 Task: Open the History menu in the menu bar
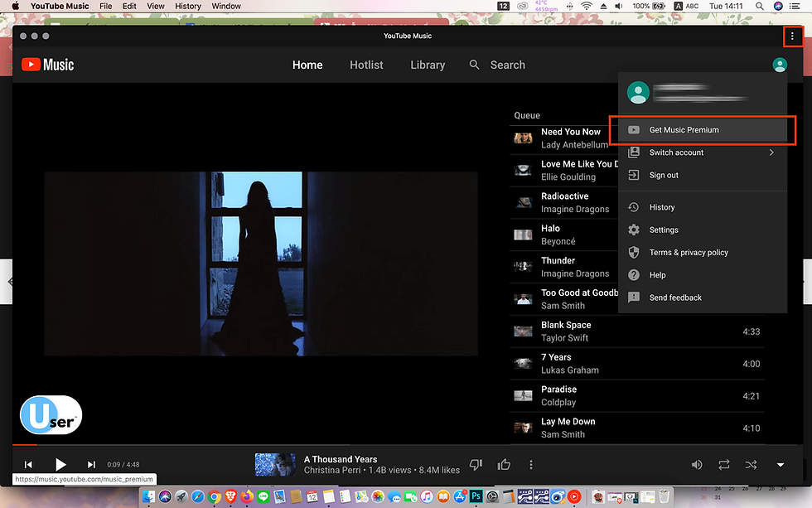(187, 6)
